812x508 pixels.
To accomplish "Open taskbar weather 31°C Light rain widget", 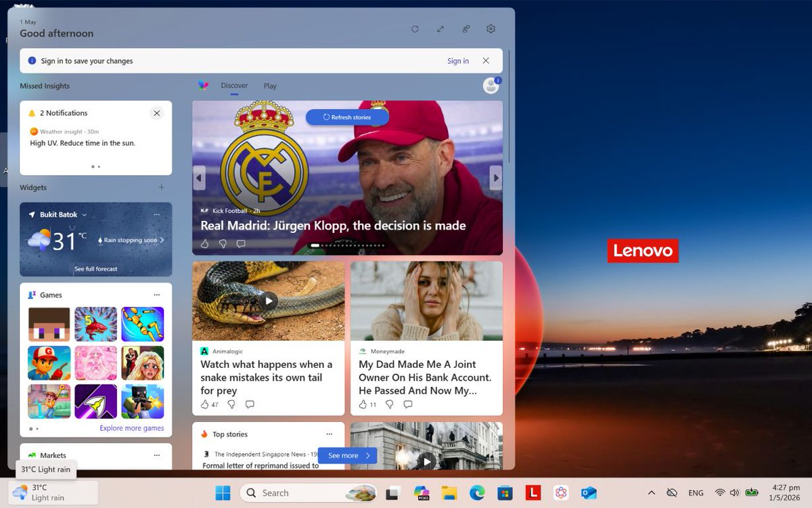I will (x=53, y=492).
